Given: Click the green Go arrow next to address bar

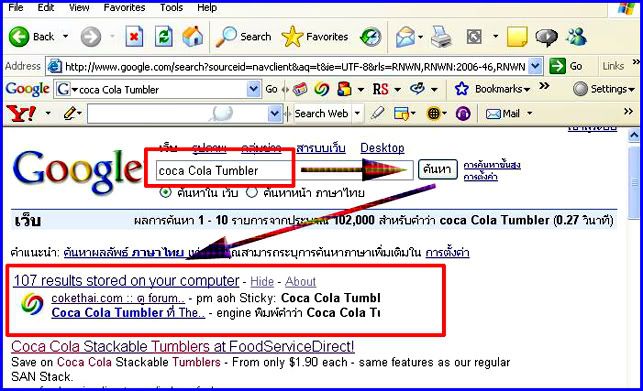Looking at the screenshot, I should click(557, 66).
